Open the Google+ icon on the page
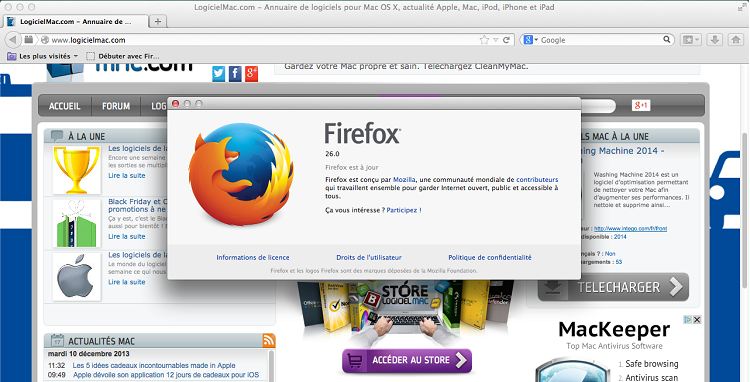The image size is (750, 382). (251, 73)
